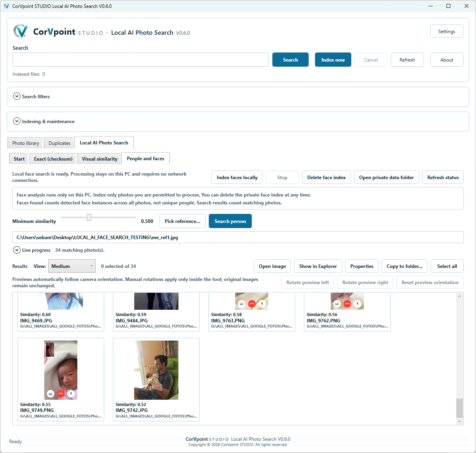Click the 'Ready' status bar text

[15, 442]
